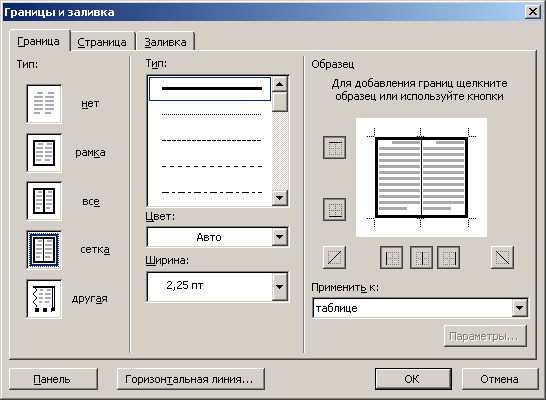Select the dotted line style
The width and height of the screenshot is (546, 400).
point(211,114)
